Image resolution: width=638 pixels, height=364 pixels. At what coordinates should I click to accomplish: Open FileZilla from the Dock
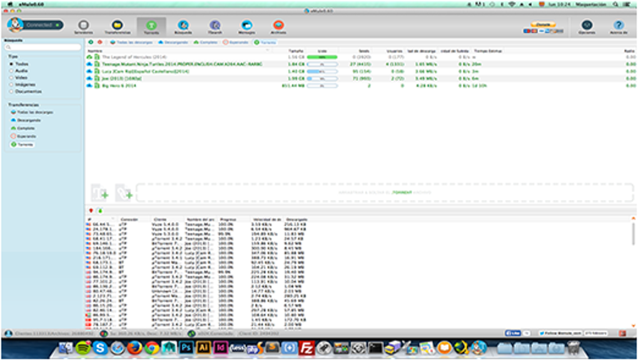[306, 348]
